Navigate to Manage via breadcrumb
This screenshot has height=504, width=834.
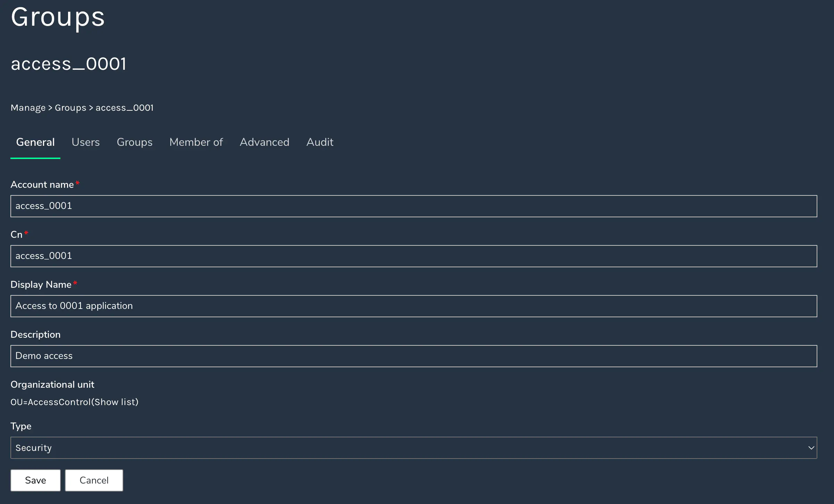click(x=28, y=108)
